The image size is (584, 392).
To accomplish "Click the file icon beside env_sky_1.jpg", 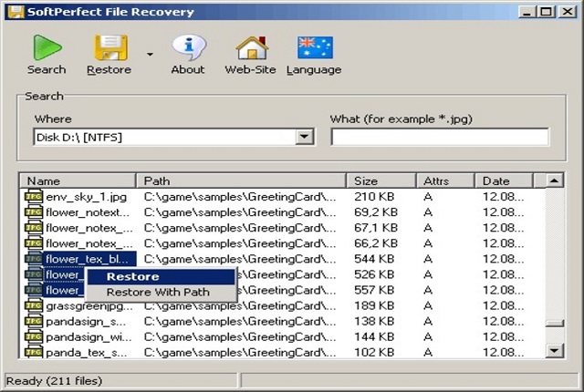I will point(33,196).
